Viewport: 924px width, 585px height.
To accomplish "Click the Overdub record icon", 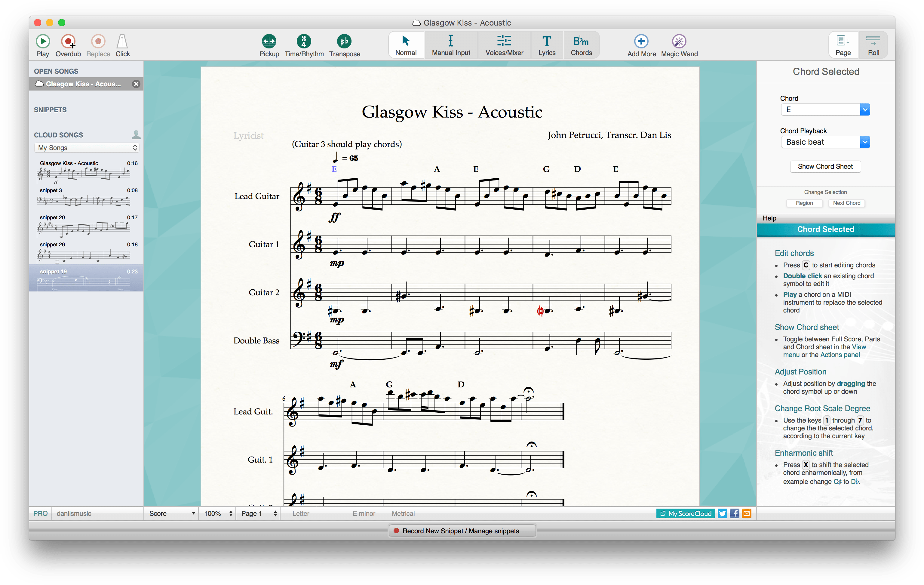I will 68,41.
